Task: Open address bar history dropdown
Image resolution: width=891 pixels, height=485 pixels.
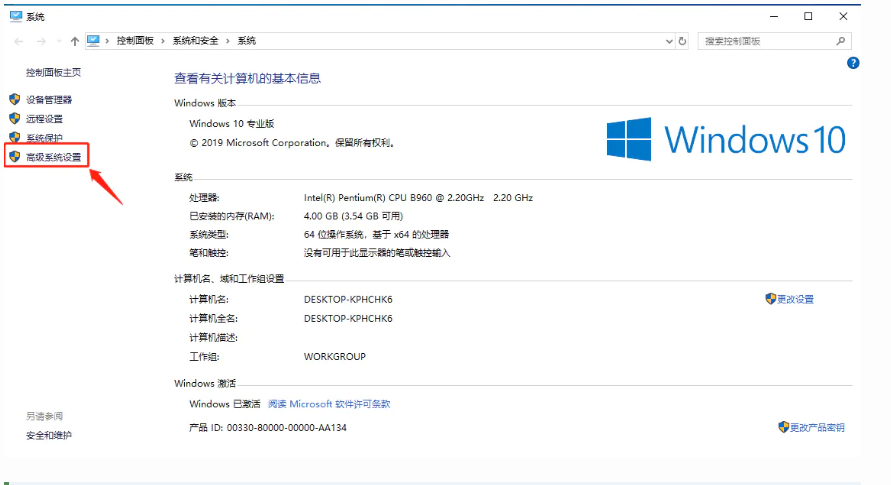Action: pos(669,41)
